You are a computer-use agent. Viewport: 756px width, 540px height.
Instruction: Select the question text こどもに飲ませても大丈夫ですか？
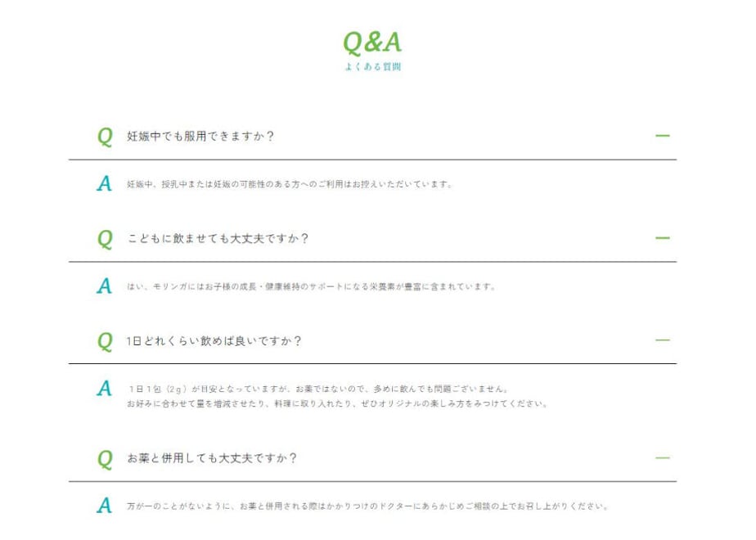click(218, 239)
